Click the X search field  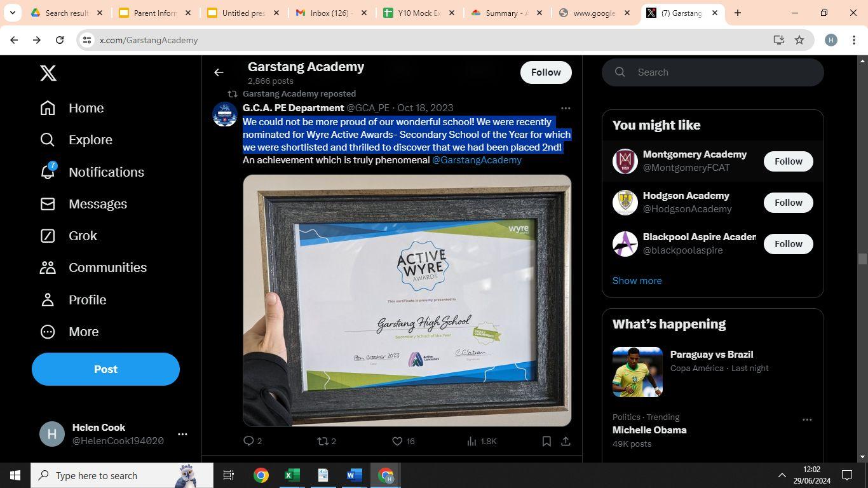point(713,72)
